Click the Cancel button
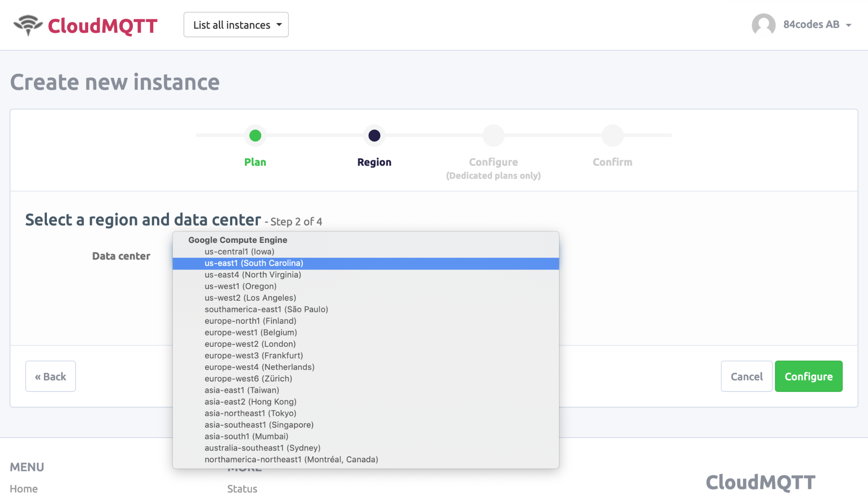Image resolution: width=868 pixels, height=498 pixels. click(x=746, y=376)
